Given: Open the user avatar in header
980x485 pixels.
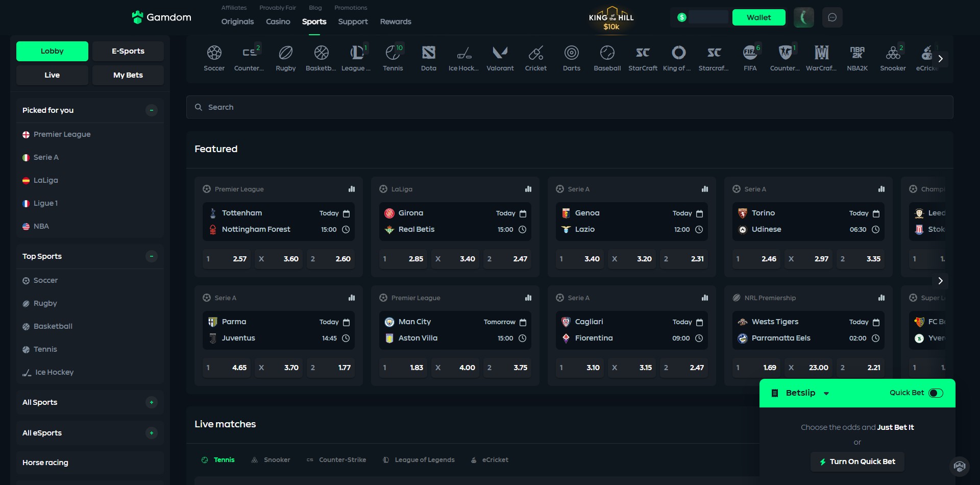Looking at the screenshot, I should [803, 17].
